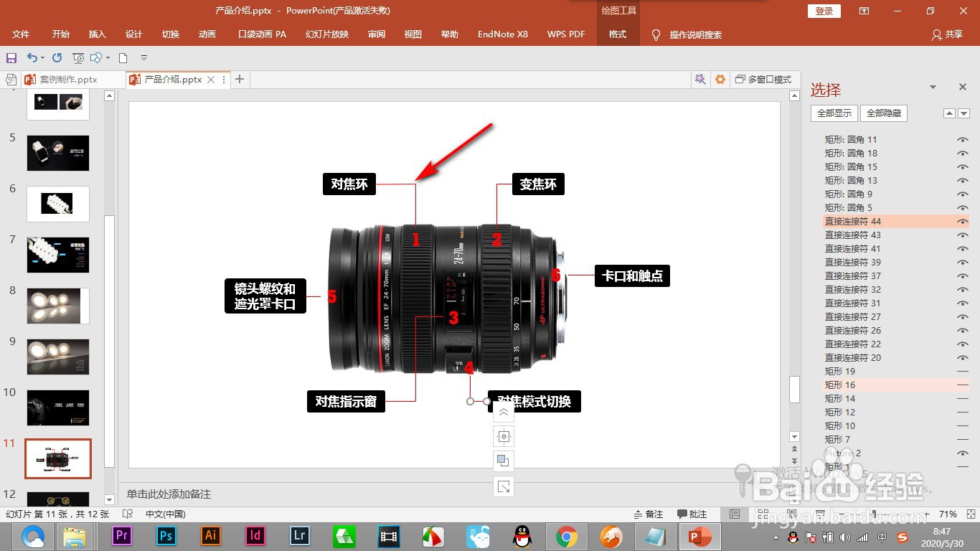Hide 矩形: 圆角 11 with its eye toggle
The height and width of the screenshot is (551, 980).
click(963, 140)
